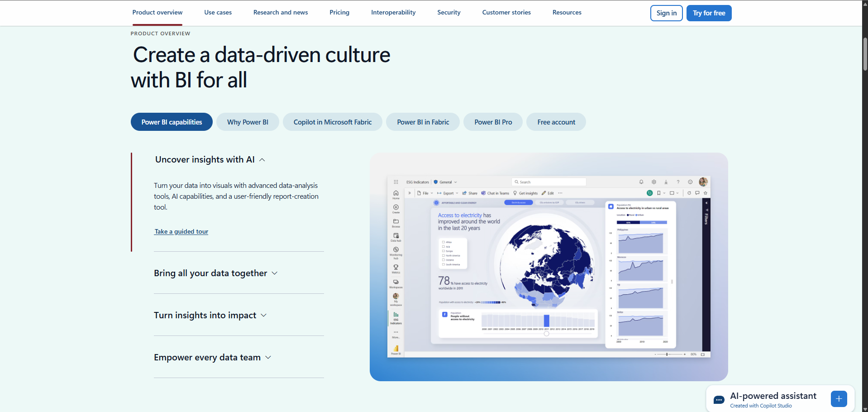Screen dimensions: 868x412
Task: Open the Security nav item
Action: pyautogui.click(x=449, y=13)
